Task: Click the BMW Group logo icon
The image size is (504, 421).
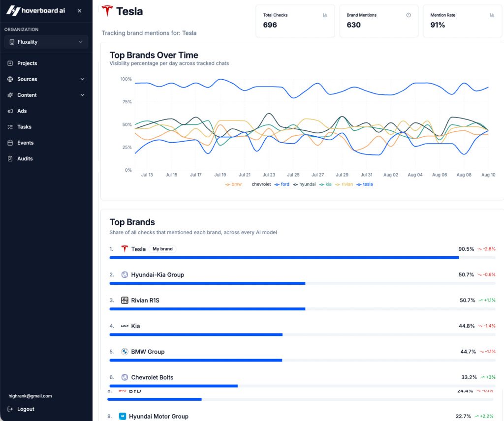Action: (x=125, y=352)
